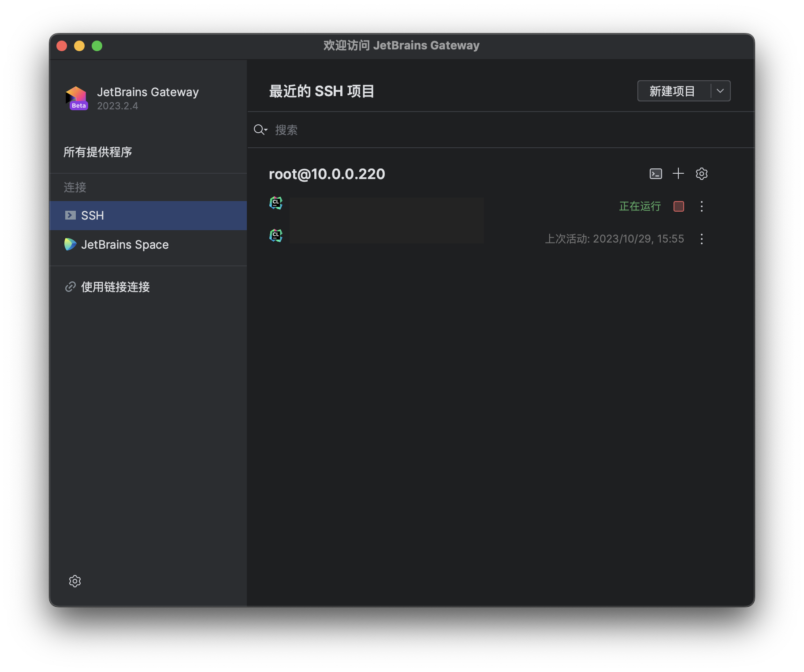Open the kebab menu of the running project
The height and width of the screenshot is (672, 804).
point(701,206)
